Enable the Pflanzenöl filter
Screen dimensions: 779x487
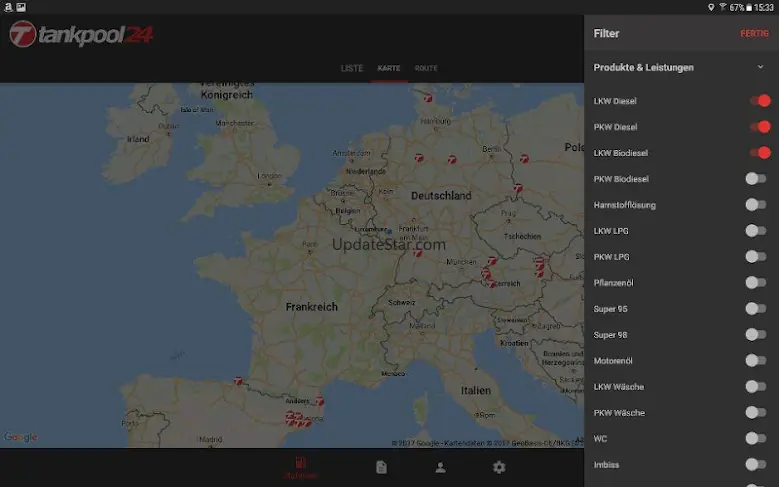756,282
